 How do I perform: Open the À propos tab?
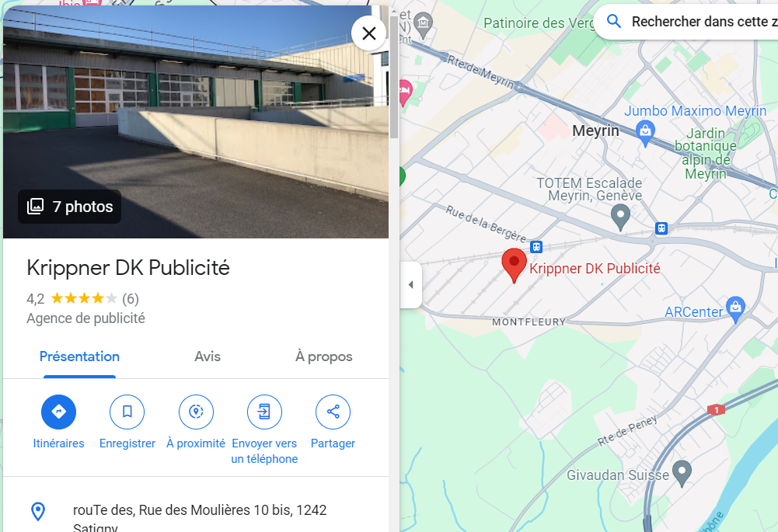(x=323, y=356)
